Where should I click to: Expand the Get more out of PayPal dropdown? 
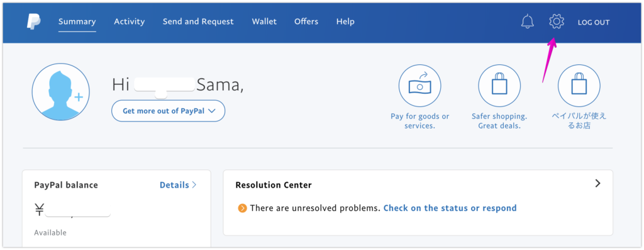point(169,111)
